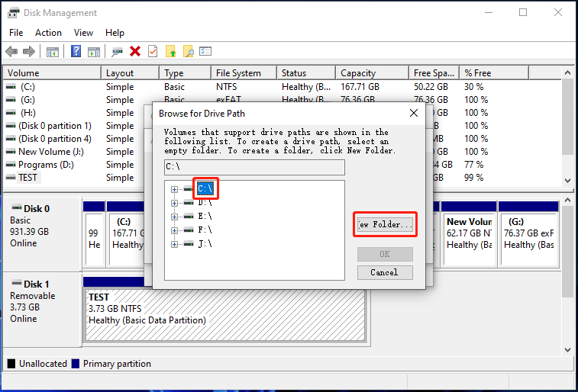Image resolution: width=578 pixels, height=392 pixels.
Task: Open the Help menu
Action: pos(115,33)
